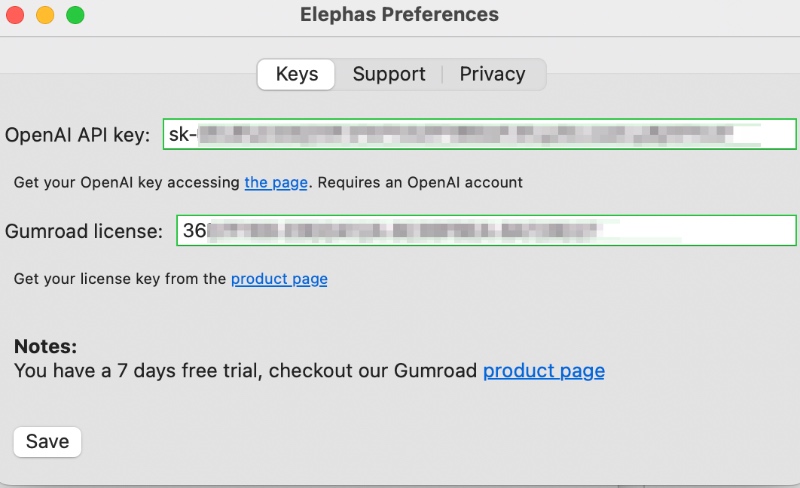
Task: Close the Elephas Preferences window
Action: (x=15, y=15)
